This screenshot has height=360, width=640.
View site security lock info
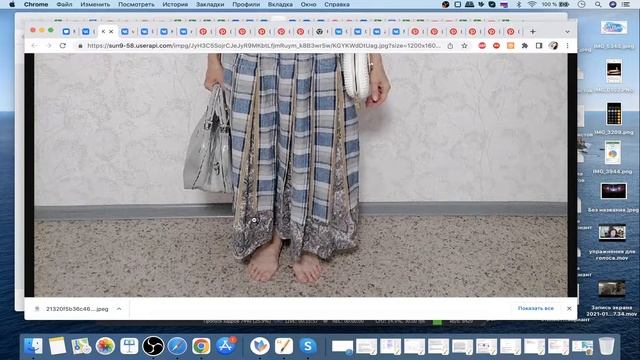click(80, 46)
